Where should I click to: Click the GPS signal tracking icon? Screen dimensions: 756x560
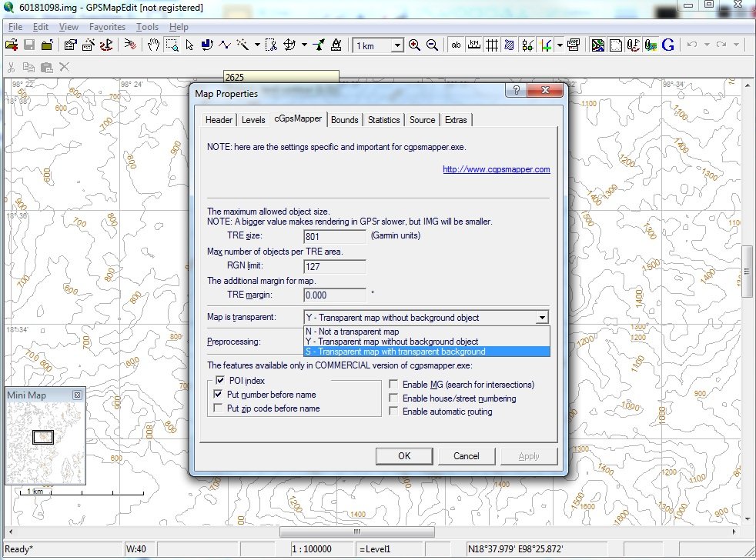coord(130,45)
